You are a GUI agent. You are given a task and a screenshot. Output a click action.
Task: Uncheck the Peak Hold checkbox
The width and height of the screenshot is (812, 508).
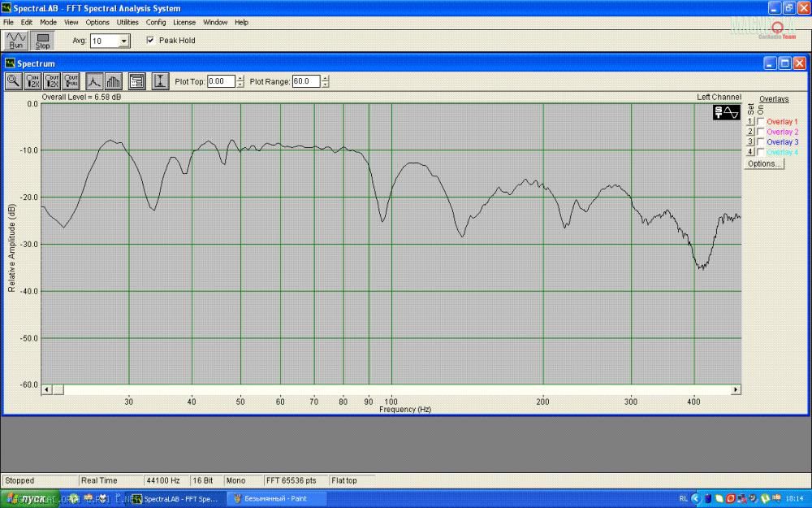150,41
